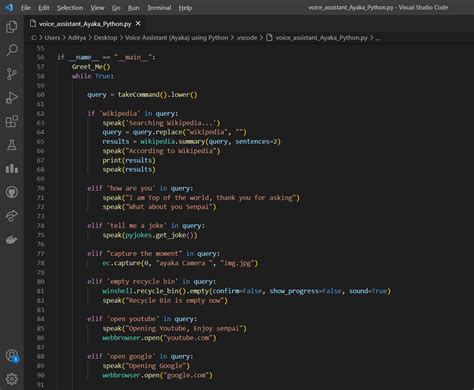Open the View menu
Image resolution: width=474 pixels, height=390 pixels.
97,8
